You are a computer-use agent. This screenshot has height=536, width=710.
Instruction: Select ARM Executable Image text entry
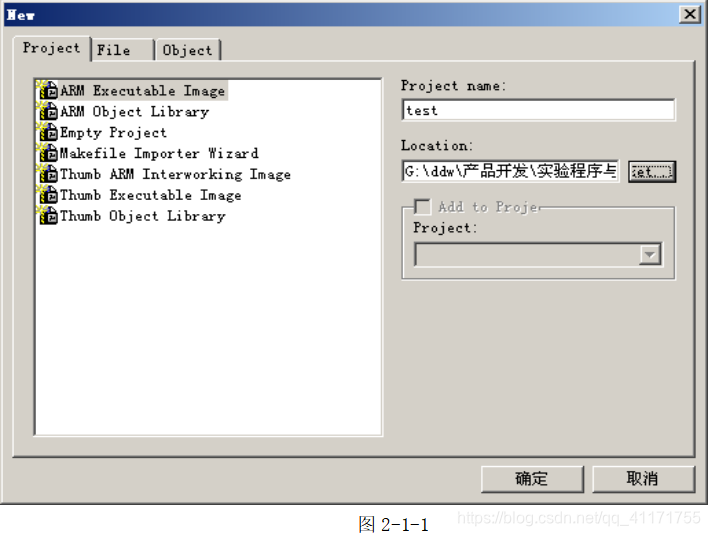pos(143,91)
